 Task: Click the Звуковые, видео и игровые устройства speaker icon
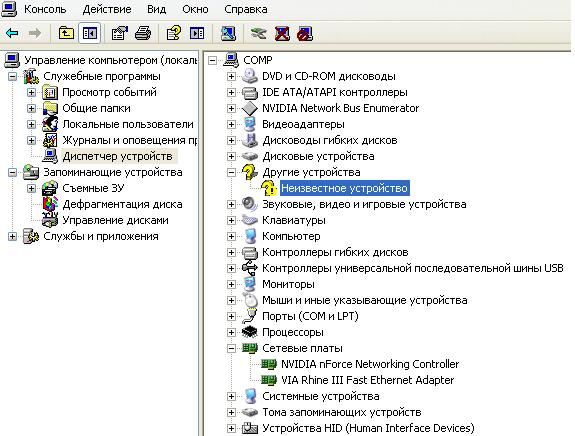click(x=250, y=204)
